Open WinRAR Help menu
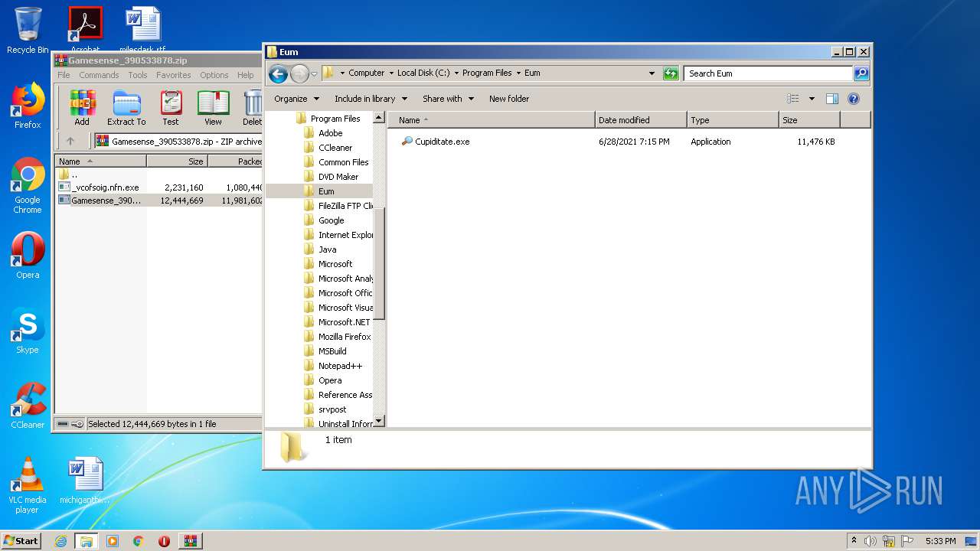Image resolution: width=980 pixels, height=551 pixels. pyautogui.click(x=246, y=75)
